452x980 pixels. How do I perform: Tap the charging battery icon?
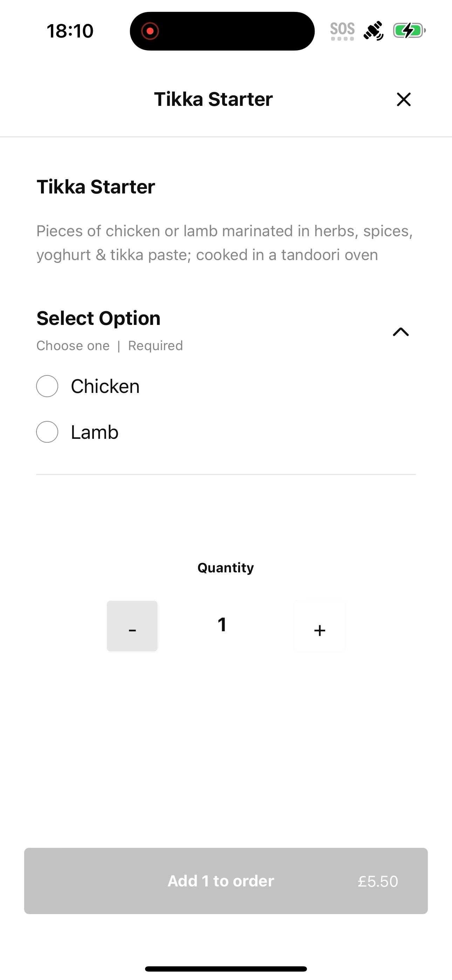pyautogui.click(x=409, y=31)
